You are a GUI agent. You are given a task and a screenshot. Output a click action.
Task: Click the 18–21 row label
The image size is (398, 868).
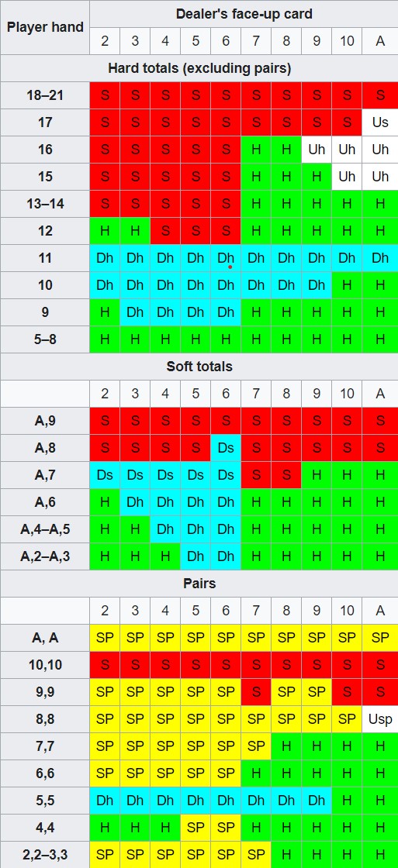45,95
